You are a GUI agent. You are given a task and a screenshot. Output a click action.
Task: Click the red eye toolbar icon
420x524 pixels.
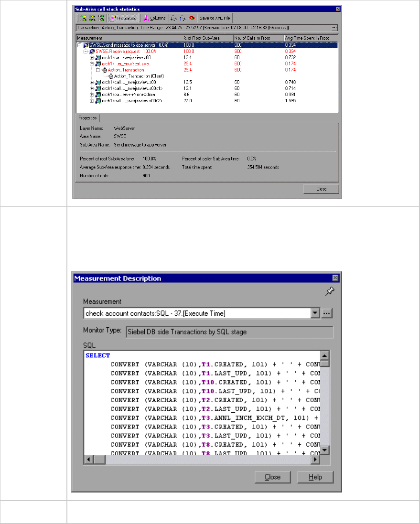(x=192, y=18)
